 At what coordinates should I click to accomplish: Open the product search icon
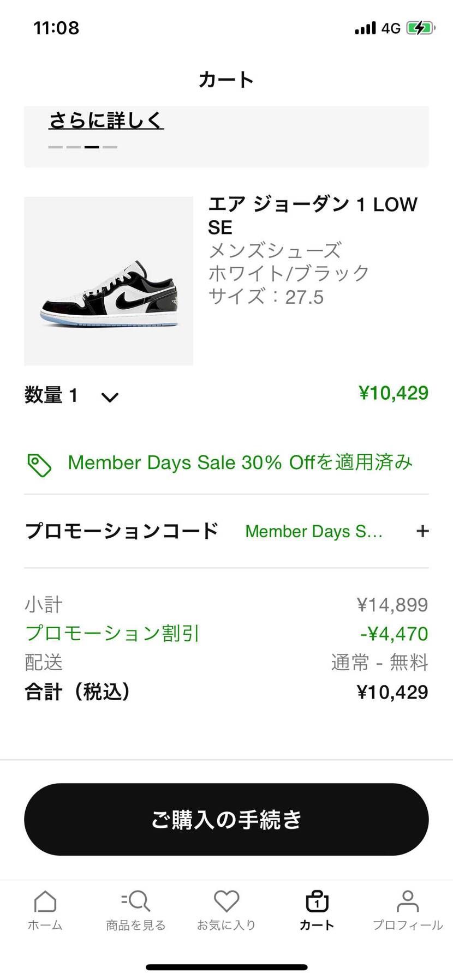pyautogui.click(x=135, y=901)
